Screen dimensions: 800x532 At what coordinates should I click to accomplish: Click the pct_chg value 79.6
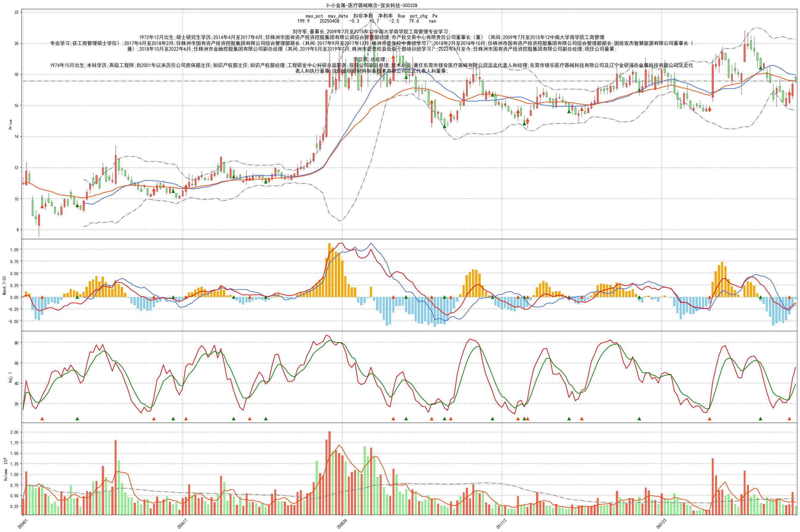[x=414, y=21]
